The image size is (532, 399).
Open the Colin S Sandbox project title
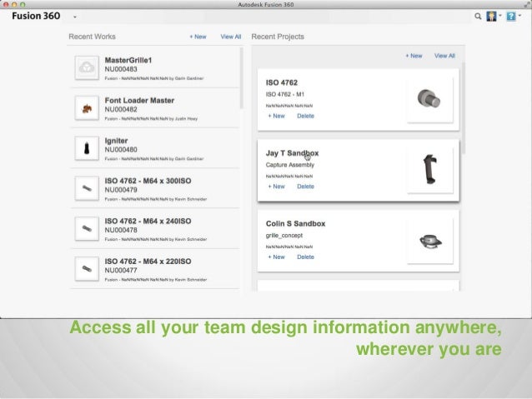pyautogui.click(x=295, y=224)
